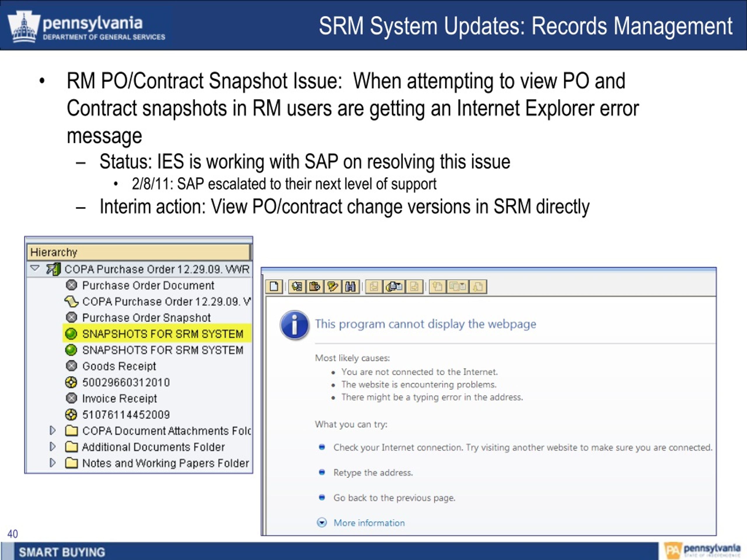
Task: Select the Purchase Order Document node
Action: [148, 286]
